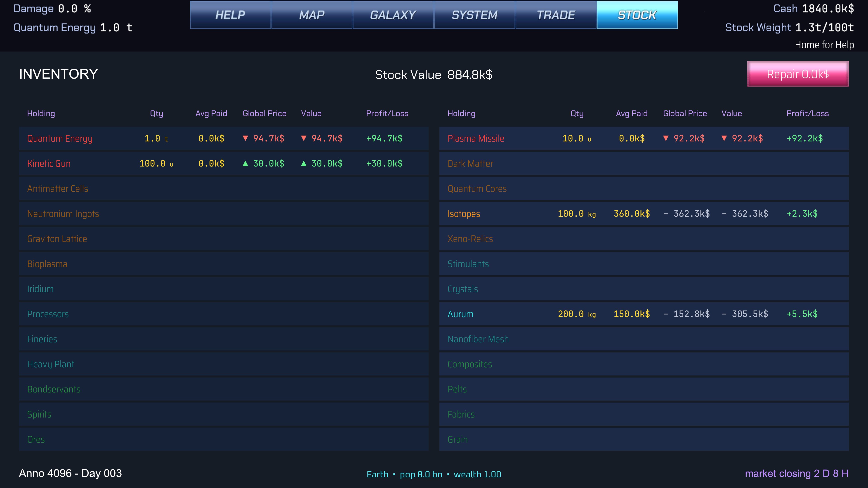Select the Antimatter Cells row
Image resolution: width=868 pixels, height=488 pixels.
click(x=224, y=189)
